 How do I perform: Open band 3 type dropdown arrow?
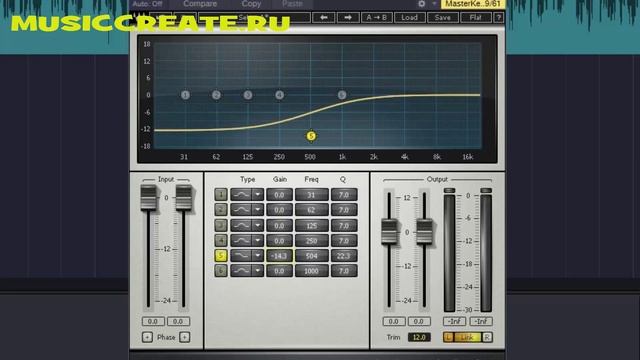[258, 225]
